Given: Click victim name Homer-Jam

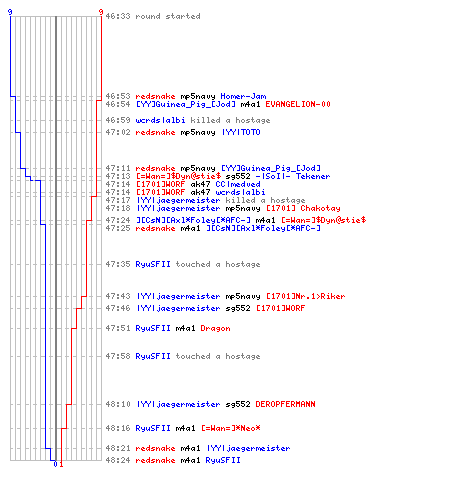Looking at the screenshot, I should pos(243,96).
